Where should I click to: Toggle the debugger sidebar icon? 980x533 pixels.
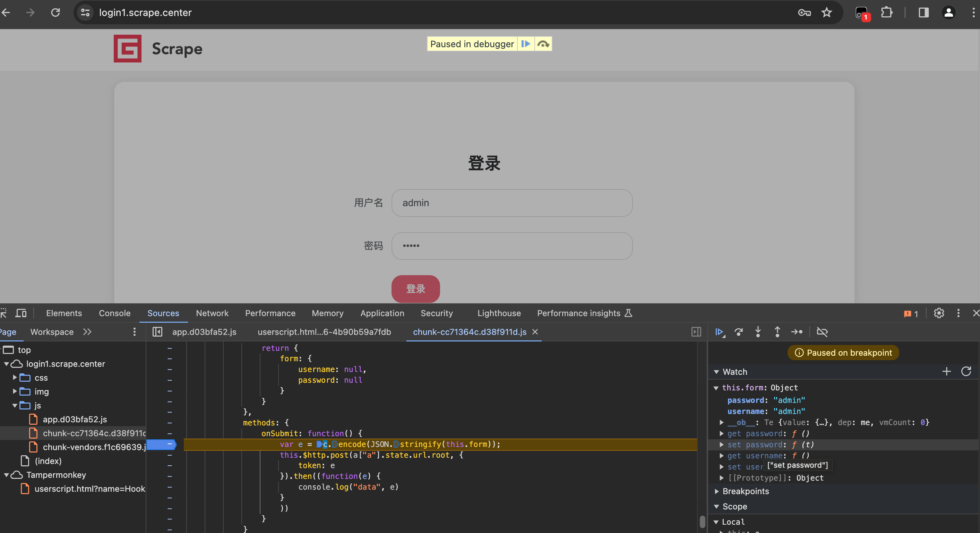point(696,332)
